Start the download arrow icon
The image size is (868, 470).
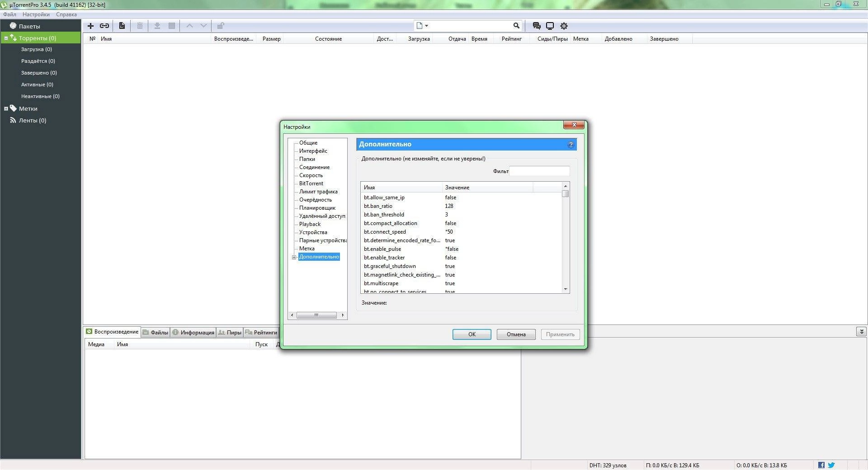tap(157, 26)
